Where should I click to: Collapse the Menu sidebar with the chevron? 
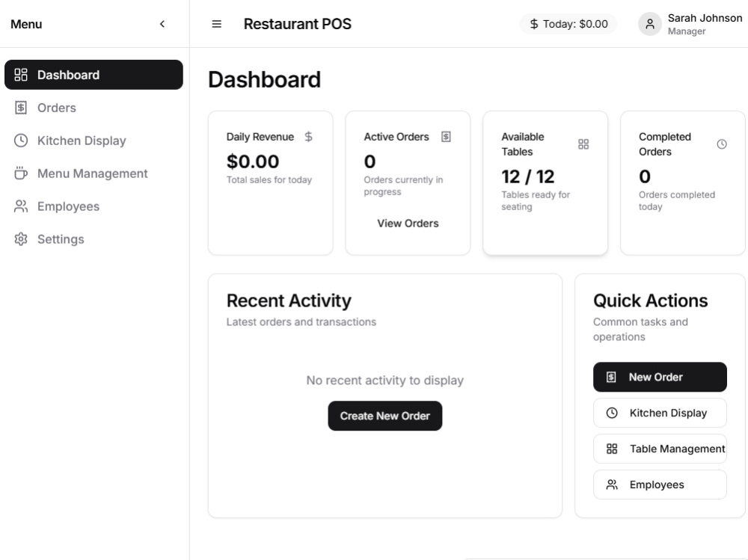162,24
